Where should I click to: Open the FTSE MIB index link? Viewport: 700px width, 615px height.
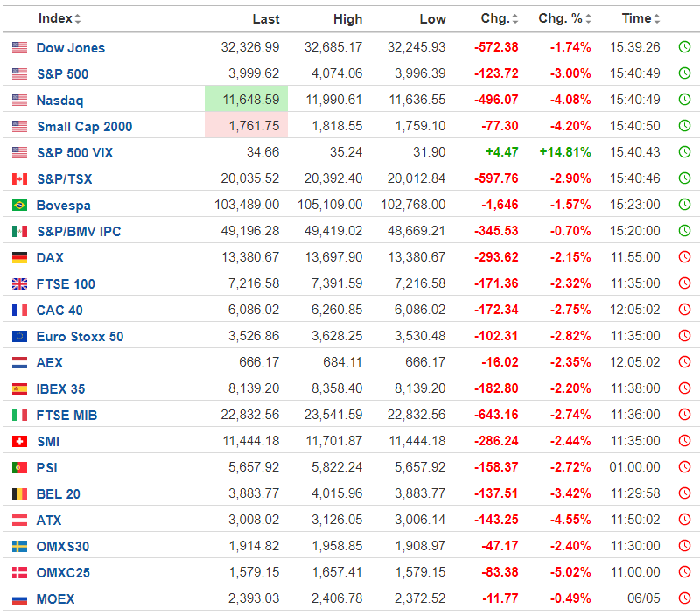click(66, 416)
